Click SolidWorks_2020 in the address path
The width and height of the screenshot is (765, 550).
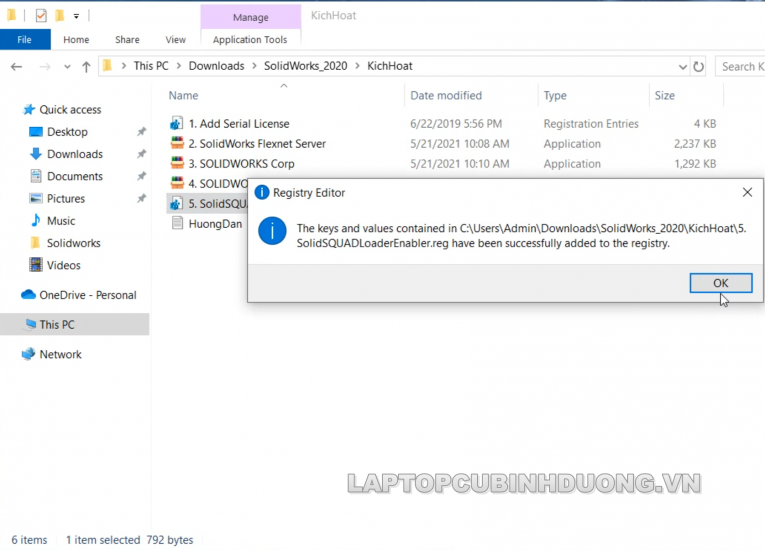306,66
